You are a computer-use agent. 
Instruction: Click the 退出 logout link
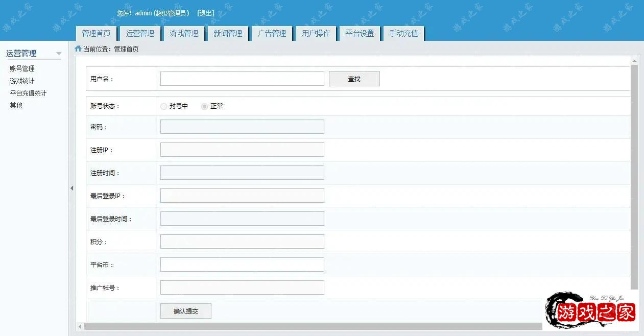[x=206, y=13]
